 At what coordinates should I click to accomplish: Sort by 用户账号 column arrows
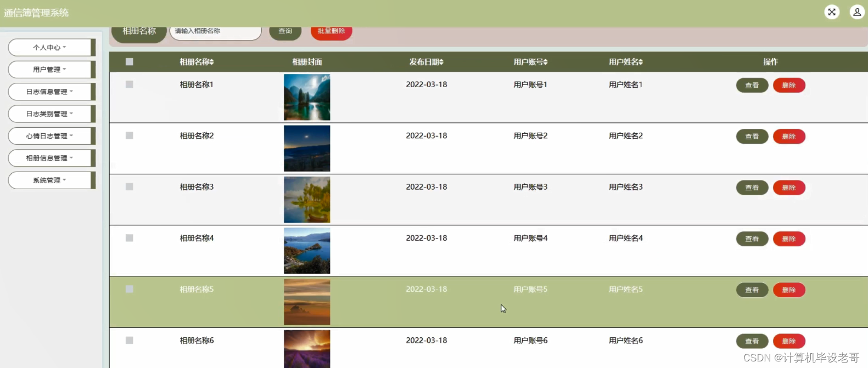point(545,62)
